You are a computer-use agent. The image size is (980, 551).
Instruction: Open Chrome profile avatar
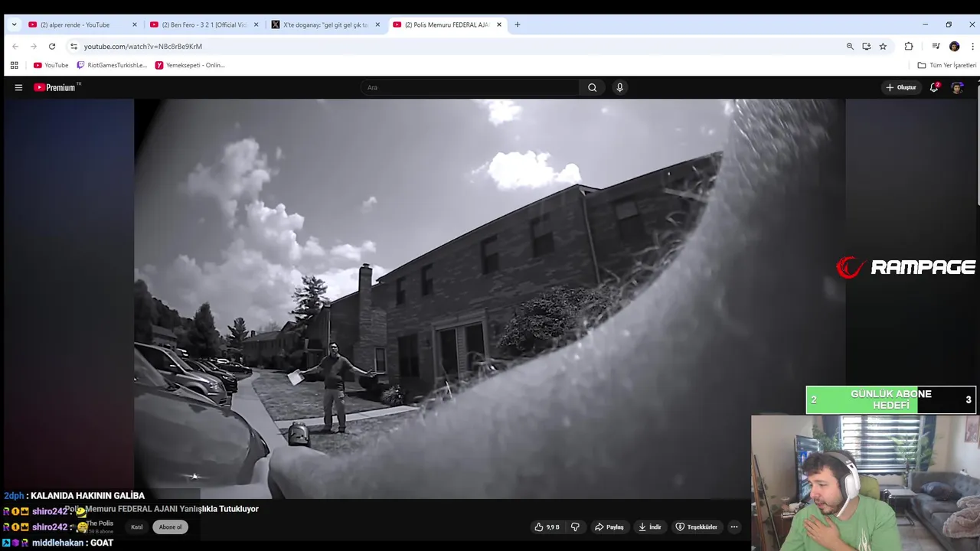pyautogui.click(x=954, y=46)
